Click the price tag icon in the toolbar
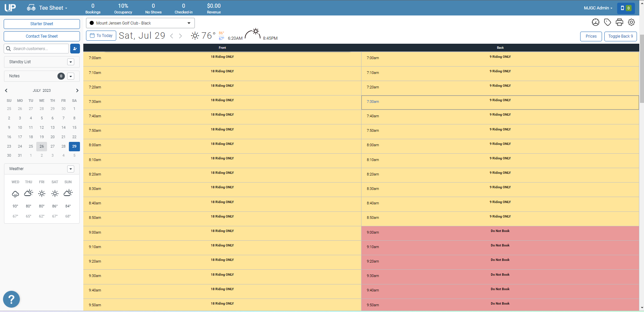This screenshot has width=644, height=312. (607, 22)
